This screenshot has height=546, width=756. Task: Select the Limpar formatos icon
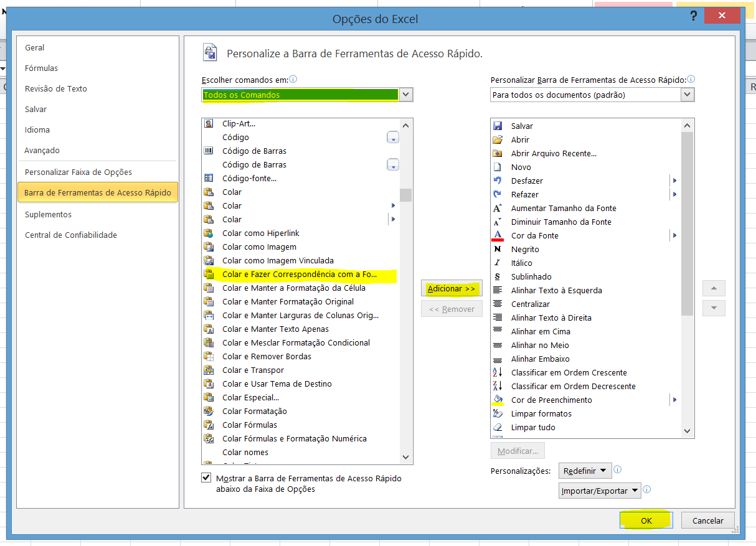[x=498, y=413]
